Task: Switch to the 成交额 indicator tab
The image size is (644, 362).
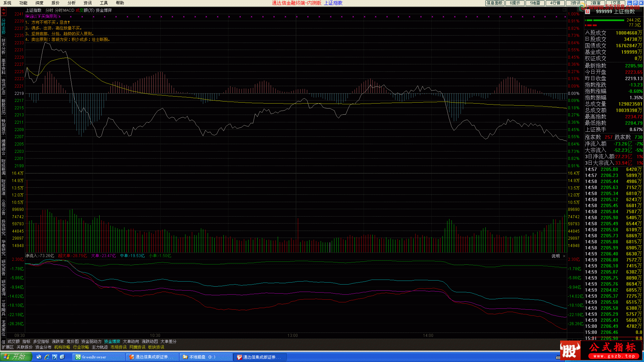Action: point(14,342)
